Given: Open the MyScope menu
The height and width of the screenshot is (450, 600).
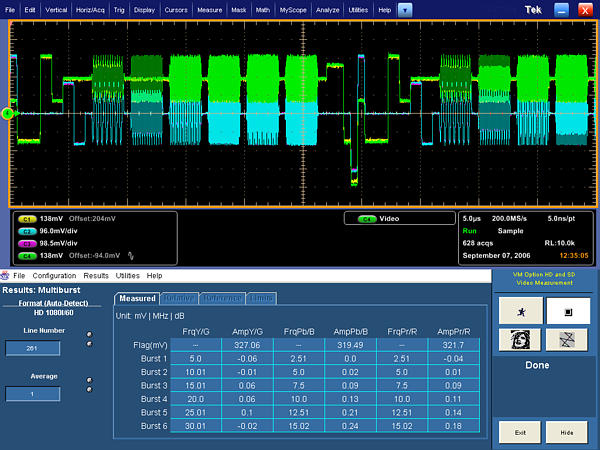Looking at the screenshot, I should click(294, 9).
